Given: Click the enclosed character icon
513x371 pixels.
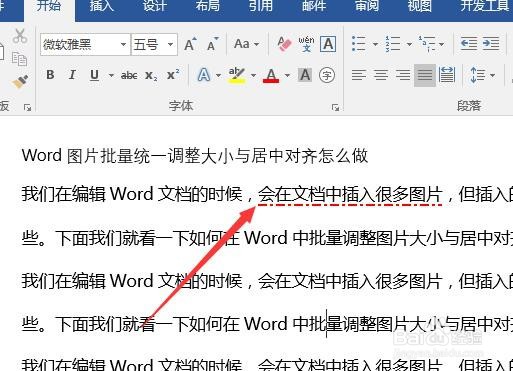Looking at the screenshot, I should [x=327, y=75].
